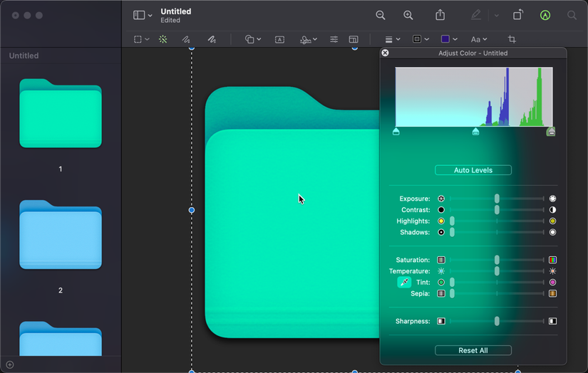Click the Adjust Size icon
Screen dimensions: 588x373
tap(354, 39)
